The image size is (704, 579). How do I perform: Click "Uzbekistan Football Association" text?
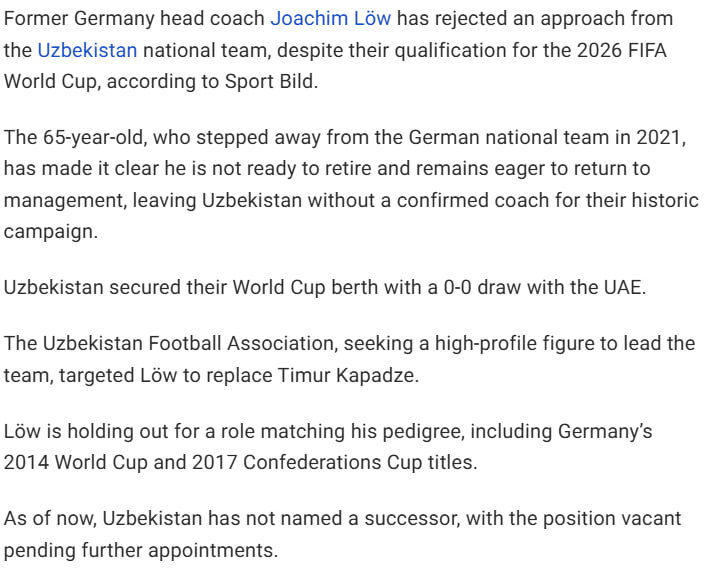pos(189,343)
